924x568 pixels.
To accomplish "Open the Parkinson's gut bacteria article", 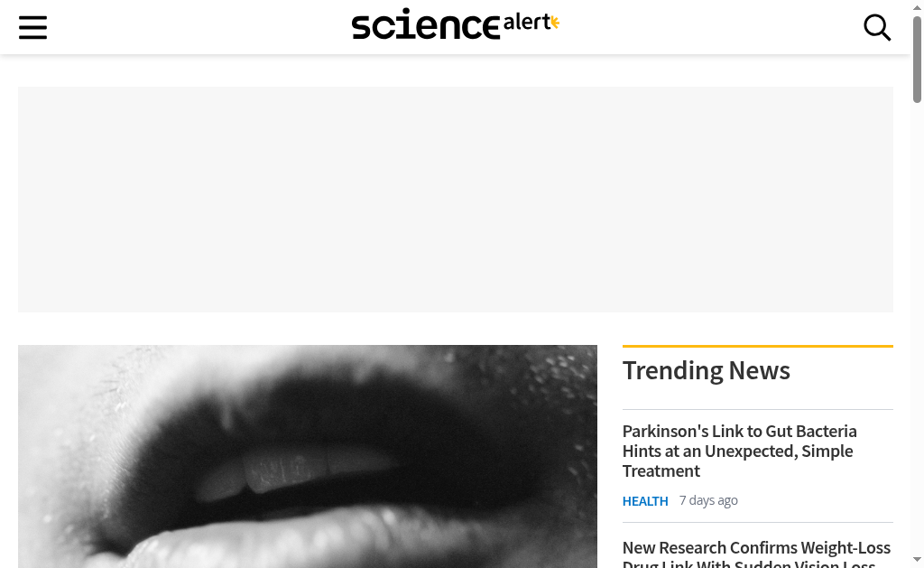I will (x=740, y=451).
